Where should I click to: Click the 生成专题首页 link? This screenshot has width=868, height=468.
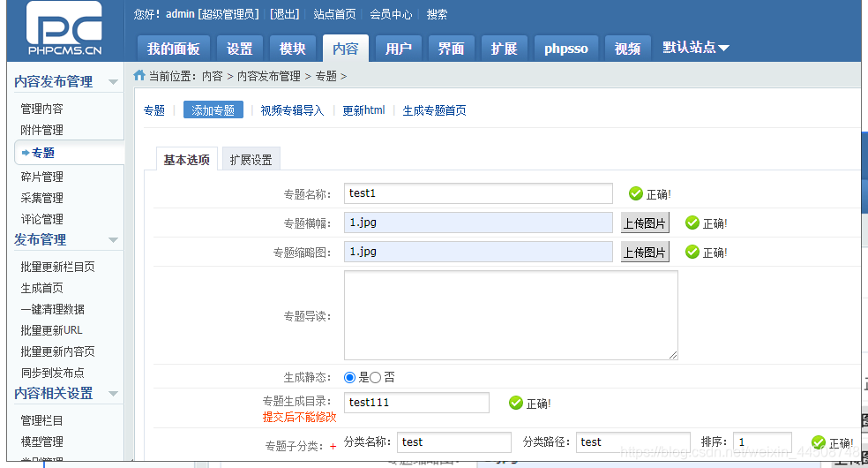point(435,110)
